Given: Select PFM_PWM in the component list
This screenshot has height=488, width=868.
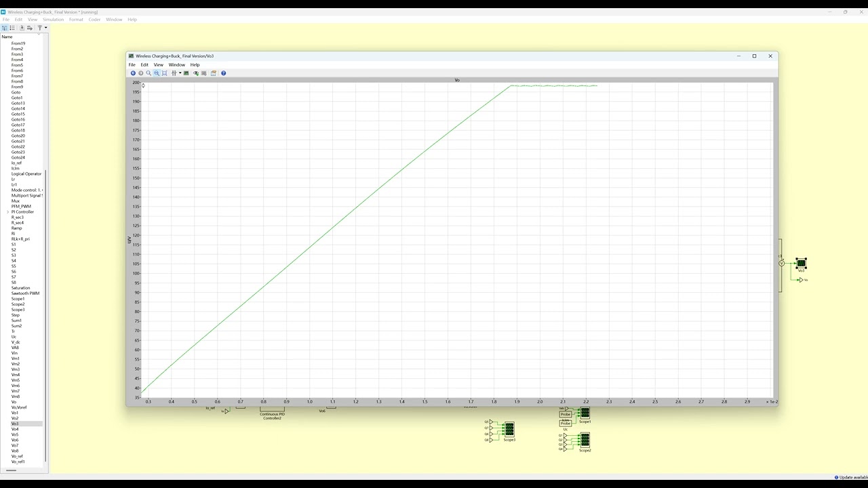Looking at the screenshot, I should pos(21,207).
